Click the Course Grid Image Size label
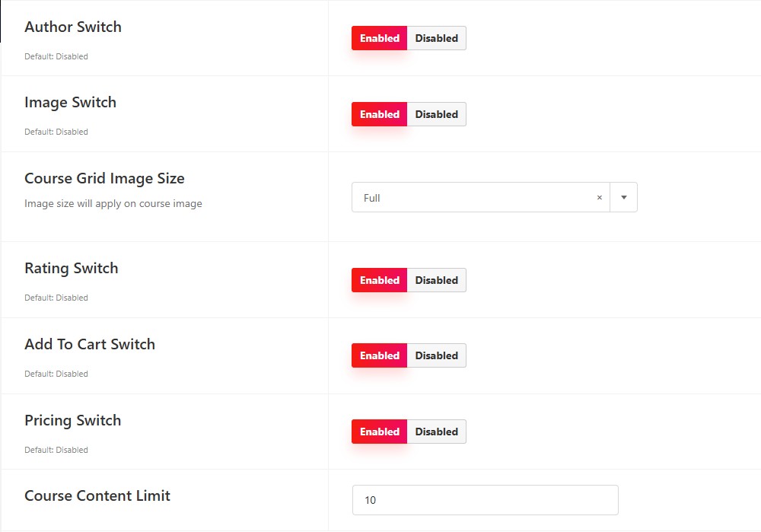This screenshot has height=532, width=761. click(x=104, y=179)
